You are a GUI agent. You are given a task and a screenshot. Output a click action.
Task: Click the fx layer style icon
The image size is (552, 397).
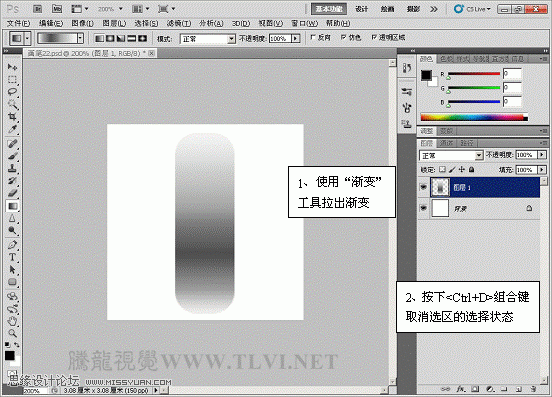tap(460, 389)
